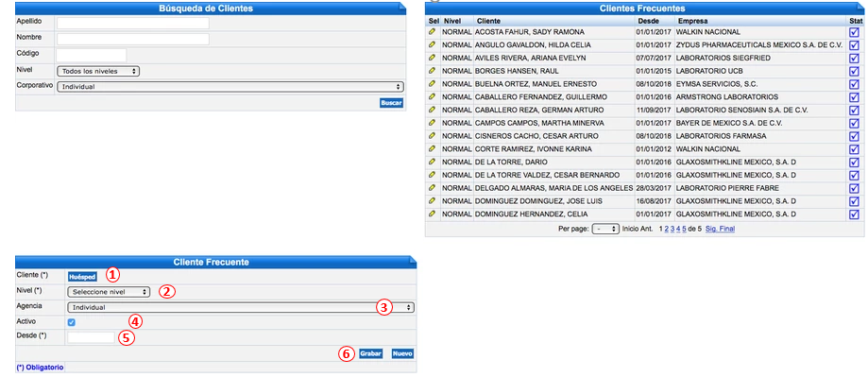Viewport: 868px width, 377px height.
Task: Click 'LABORATORIOS SIEGFRIED' cell
Action: point(723,59)
